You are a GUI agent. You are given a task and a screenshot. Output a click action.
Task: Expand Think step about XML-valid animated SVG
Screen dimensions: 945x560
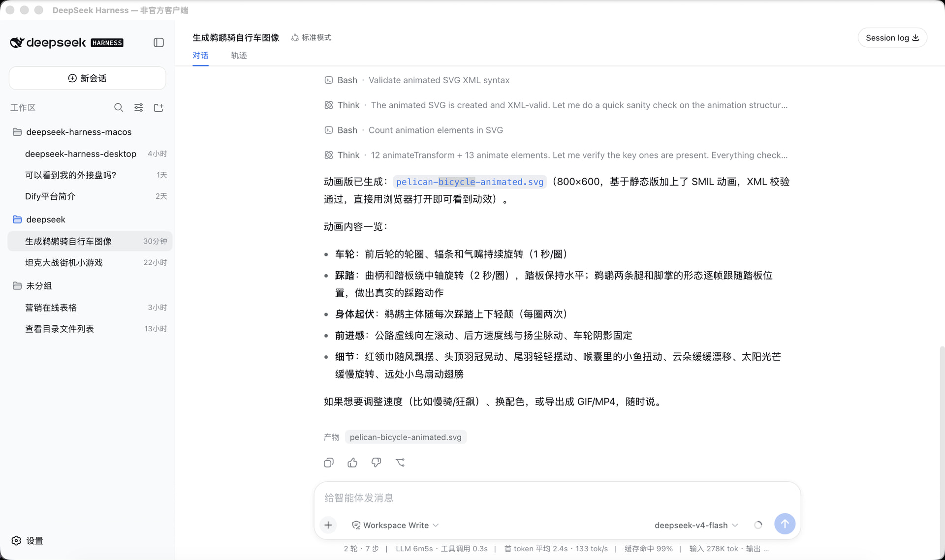[556, 105]
